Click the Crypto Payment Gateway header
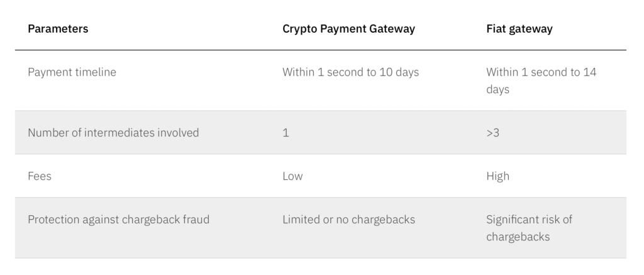The height and width of the screenshot is (275, 644). click(x=348, y=29)
